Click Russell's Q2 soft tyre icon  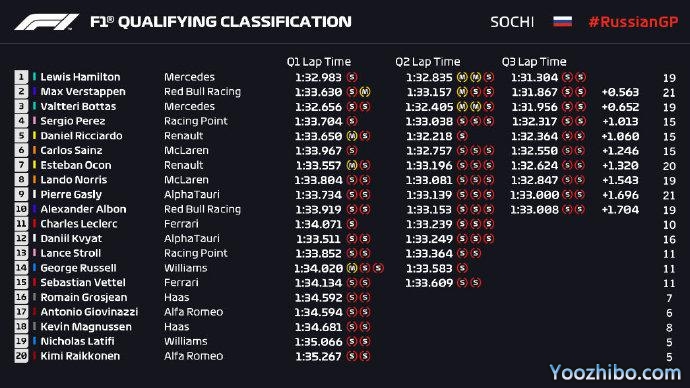tap(462, 268)
